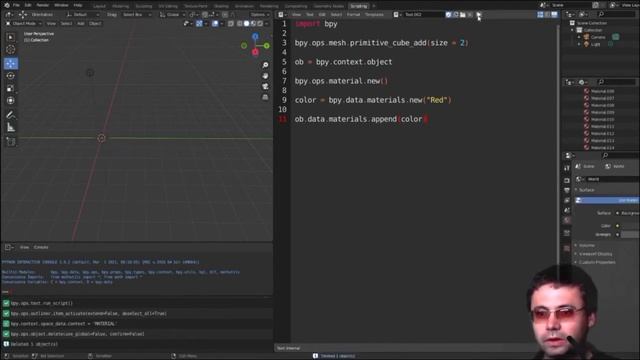The width and height of the screenshot is (640, 360).
Task: Open the Object Mode dropdown
Action: (24, 24)
